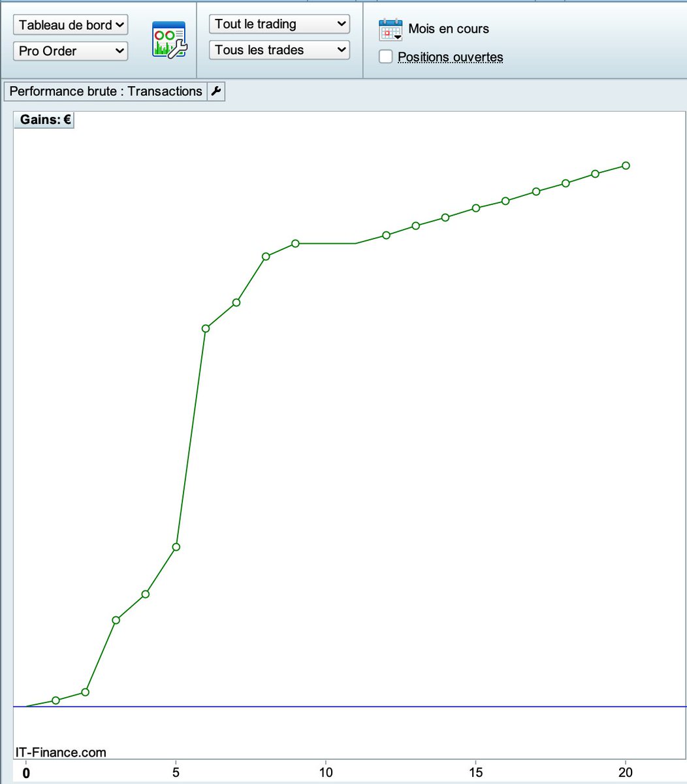The width and height of the screenshot is (687, 784).
Task: Click the x-axis label 10
Action: [x=325, y=773]
